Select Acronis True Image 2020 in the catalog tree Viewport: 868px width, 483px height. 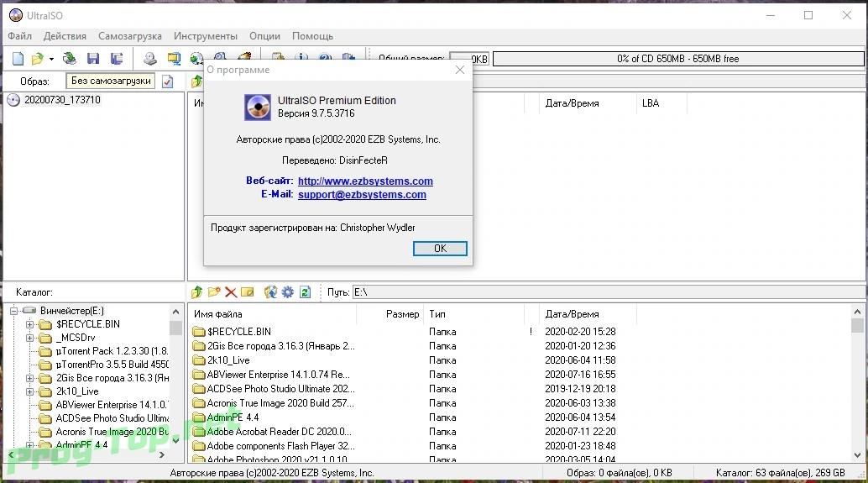[112, 432]
